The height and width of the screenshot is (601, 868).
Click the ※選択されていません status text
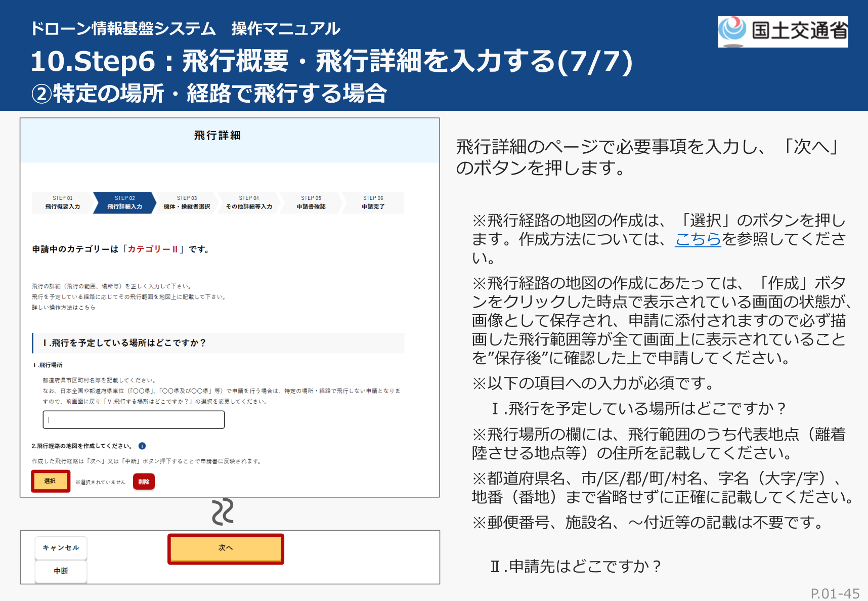tap(100, 482)
